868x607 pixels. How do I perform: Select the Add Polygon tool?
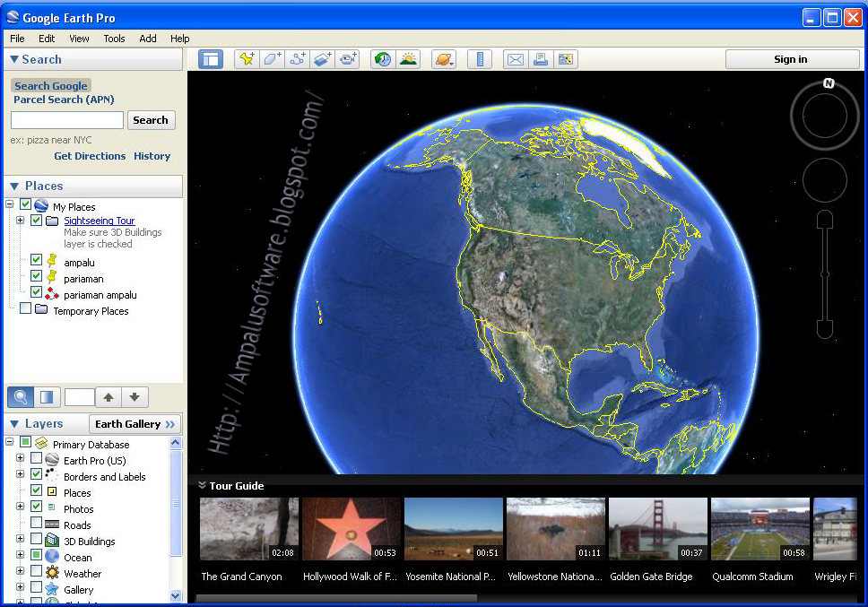pyautogui.click(x=273, y=58)
